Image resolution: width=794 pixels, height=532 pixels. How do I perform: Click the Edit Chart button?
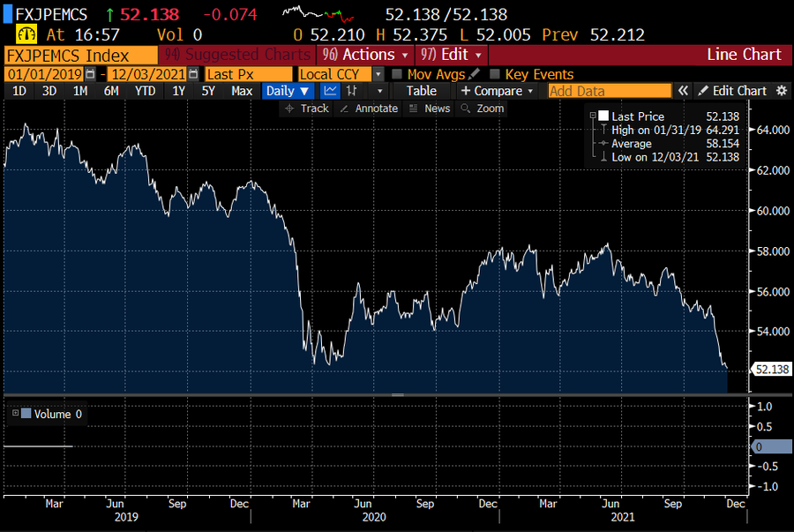pyautogui.click(x=731, y=91)
